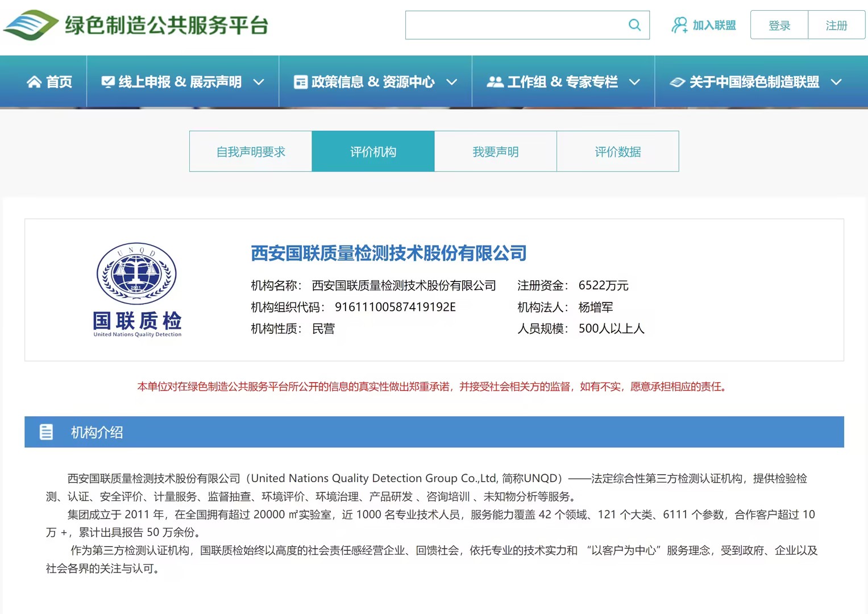Click the home icon beside 首页

click(x=34, y=81)
